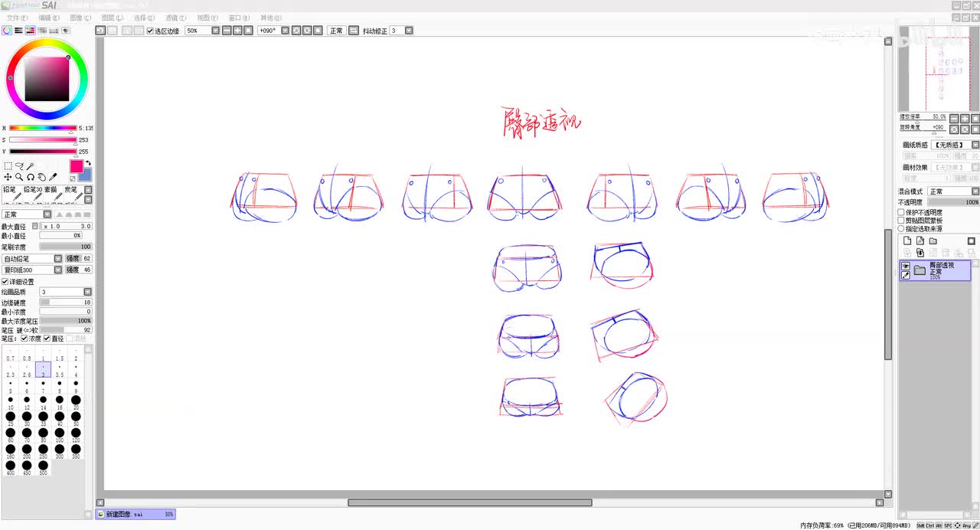Select the lasso selection tool
980x530 pixels.
point(19,166)
